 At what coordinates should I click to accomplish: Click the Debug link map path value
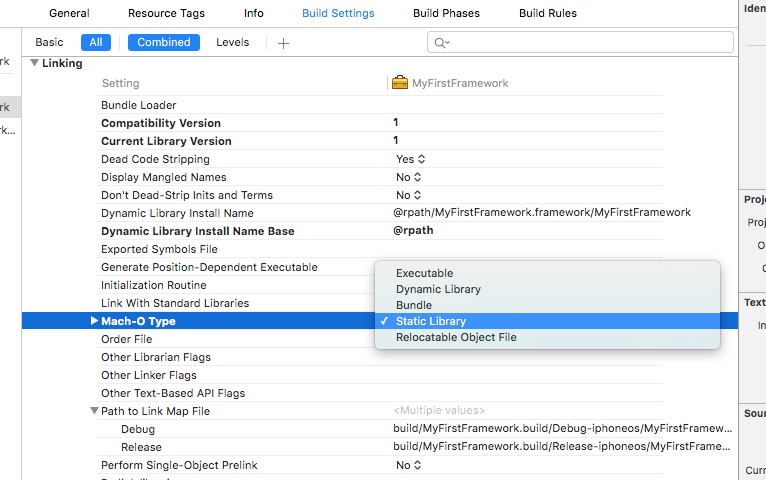[x=563, y=428]
